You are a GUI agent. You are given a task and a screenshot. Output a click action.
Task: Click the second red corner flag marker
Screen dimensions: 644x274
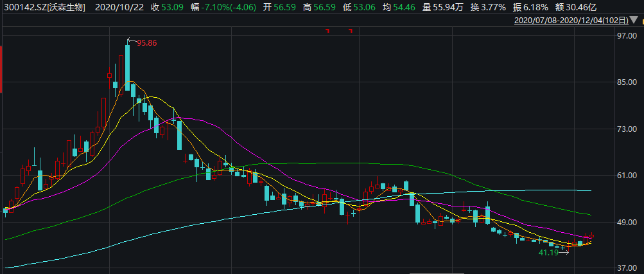(x=351, y=31)
